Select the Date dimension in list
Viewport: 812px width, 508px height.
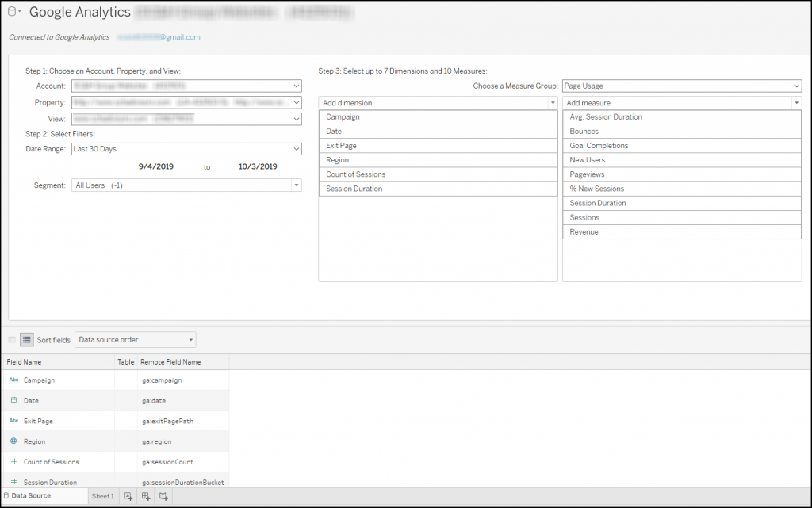438,132
